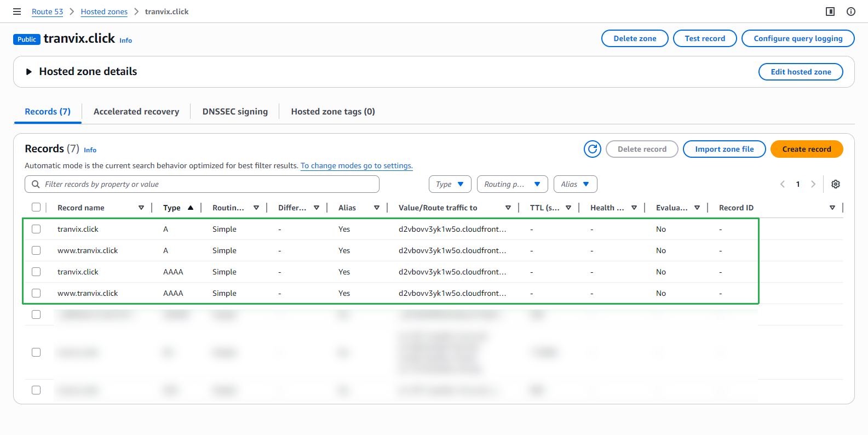Open Info link beside tranvix.click title
The width and height of the screenshot is (868, 435).
coord(126,41)
